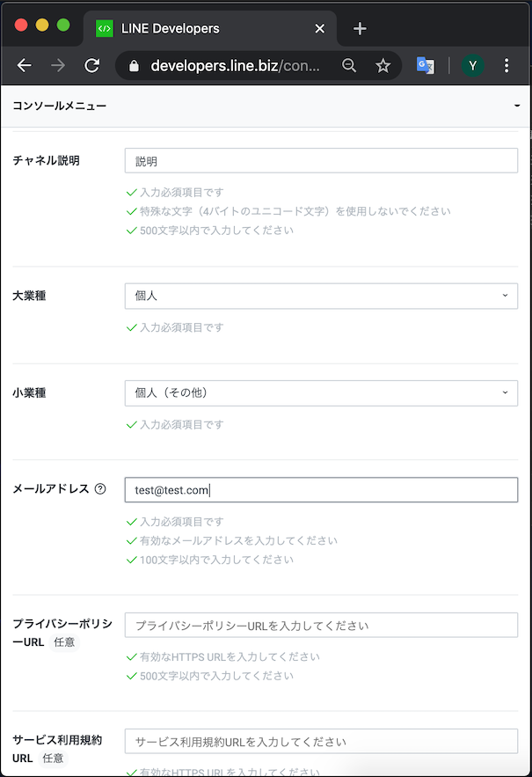
Task: Go back to the previous page
Action: 24,65
